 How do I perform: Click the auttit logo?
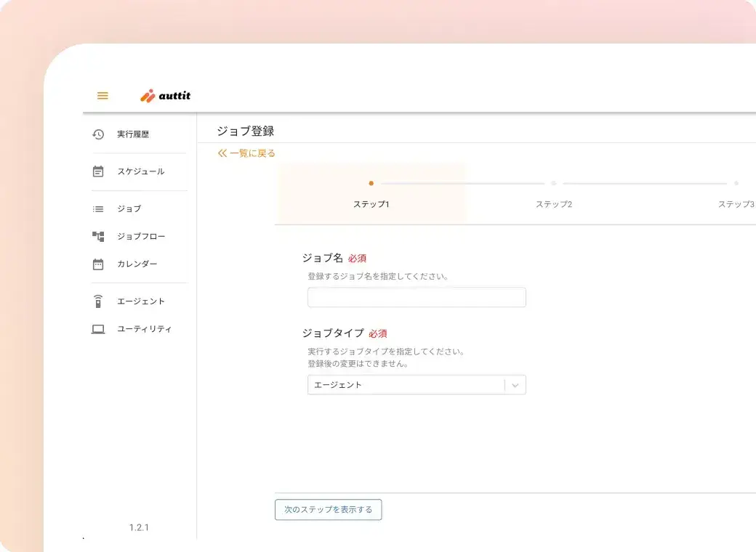pyautogui.click(x=166, y=96)
